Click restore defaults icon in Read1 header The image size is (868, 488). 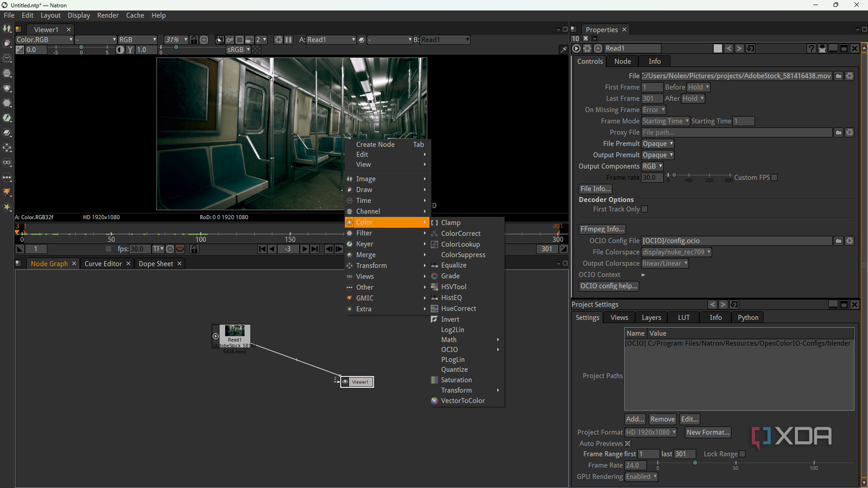[751, 49]
